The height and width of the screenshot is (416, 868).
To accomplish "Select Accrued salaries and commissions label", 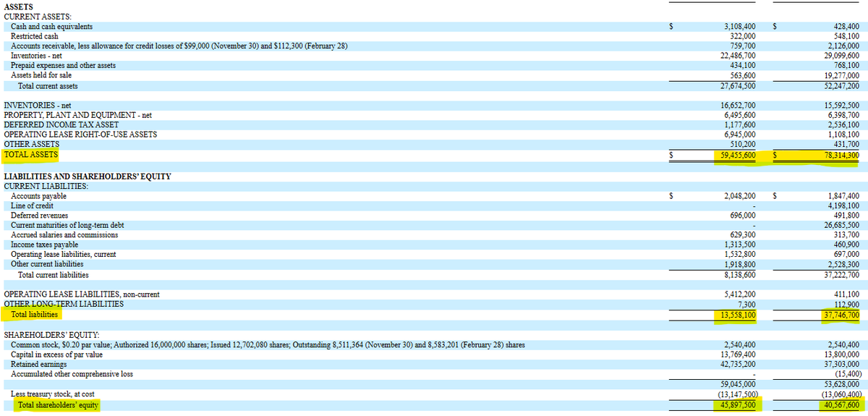I will pos(64,235).
